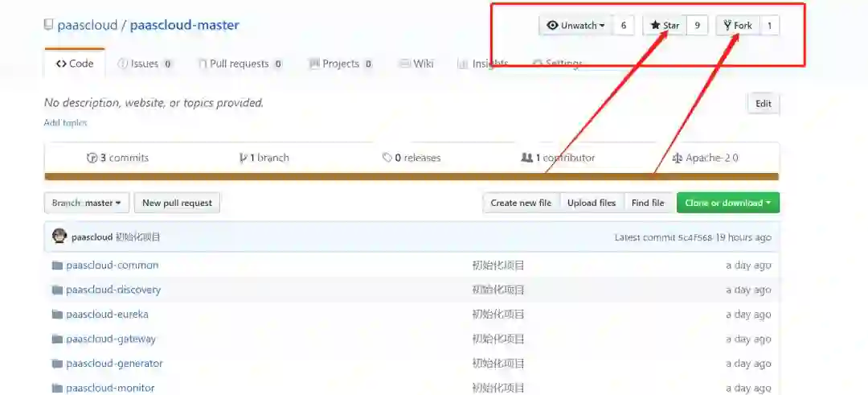The height and width of the screenshot is (395, 868).
Task: Fork the repository
Action: [738, 26]
